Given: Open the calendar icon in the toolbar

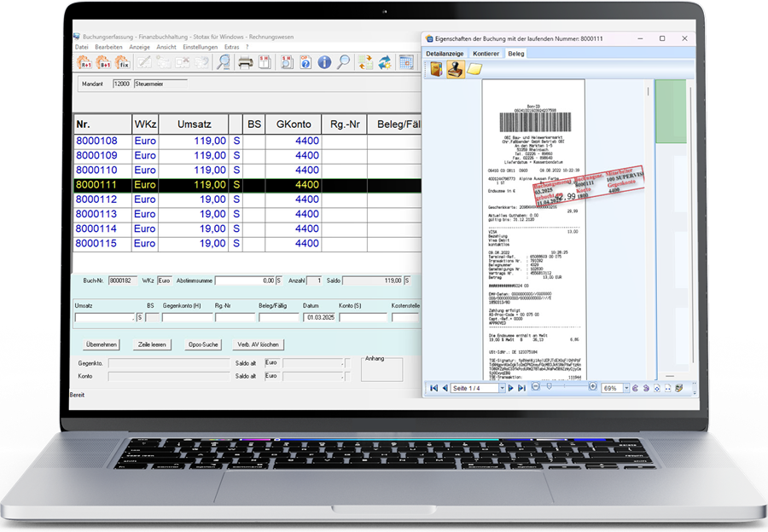Looking at the screenshot, I should pyautogui.click(x=406, y=62).
